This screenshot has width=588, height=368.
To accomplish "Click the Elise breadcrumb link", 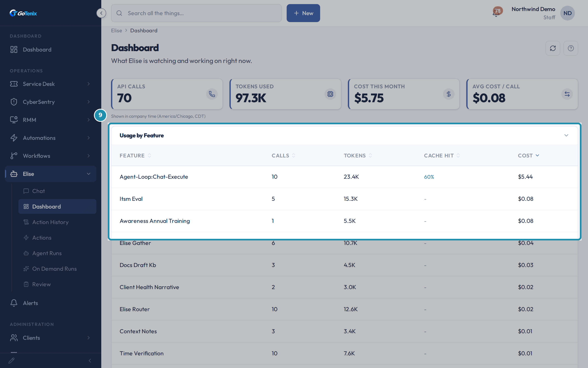I will [x=117, y=30].
